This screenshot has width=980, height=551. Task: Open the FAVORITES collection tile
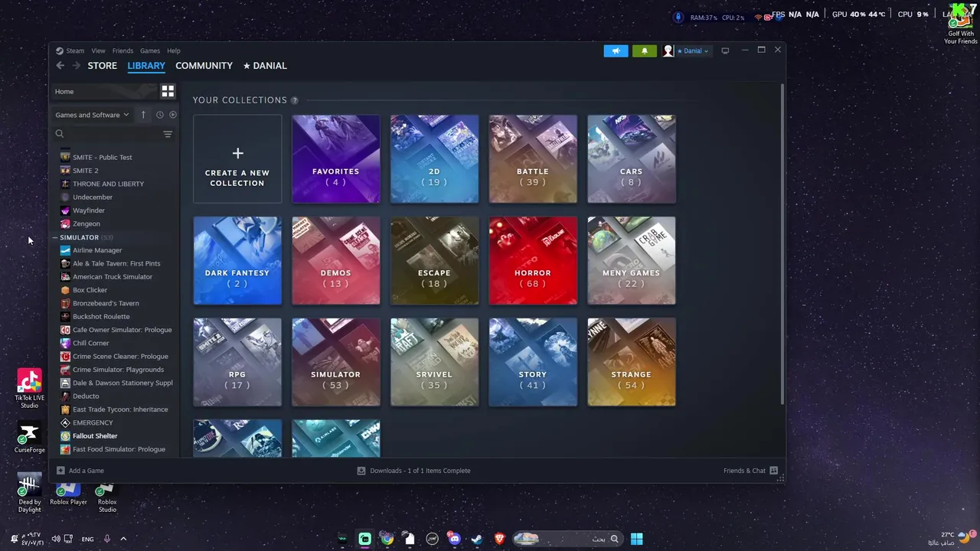[x=335, y=159]
